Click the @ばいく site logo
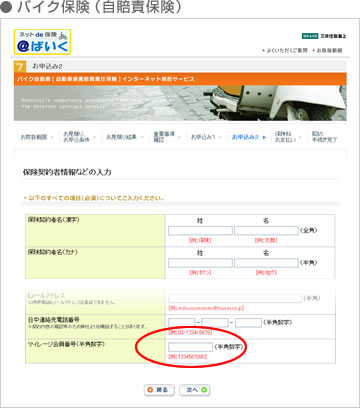360x408 pixels. [x=42, y=42]
